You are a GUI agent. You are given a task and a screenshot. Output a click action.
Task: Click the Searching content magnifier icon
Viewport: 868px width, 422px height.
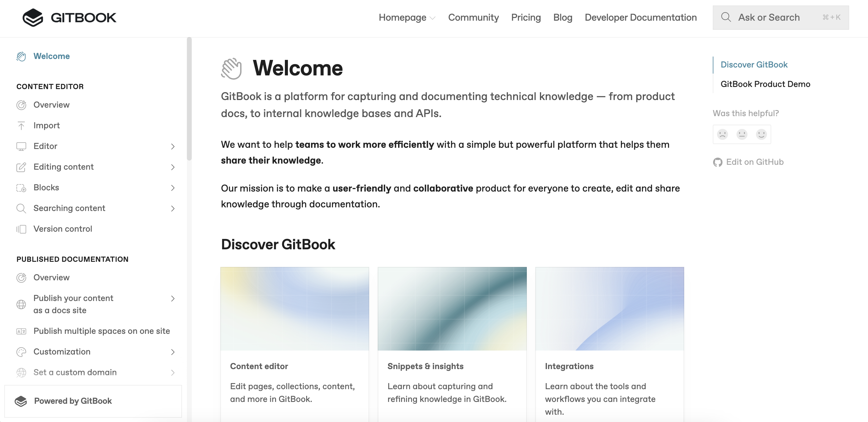coord(21,208)
